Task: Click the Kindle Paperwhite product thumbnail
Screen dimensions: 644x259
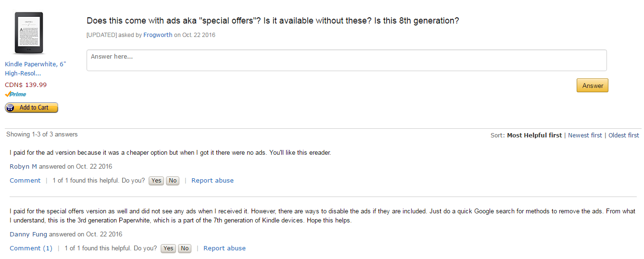Action: click(29, 33)
